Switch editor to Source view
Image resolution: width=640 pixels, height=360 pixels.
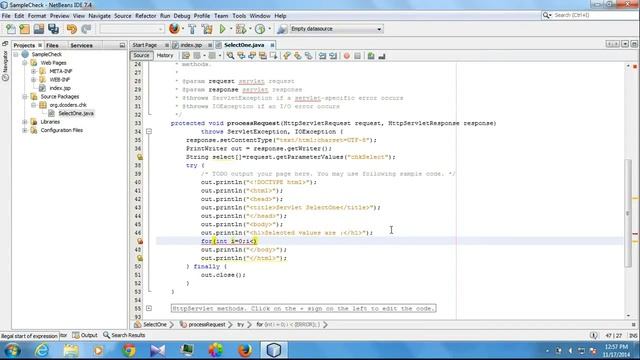[x=141, y=56]
